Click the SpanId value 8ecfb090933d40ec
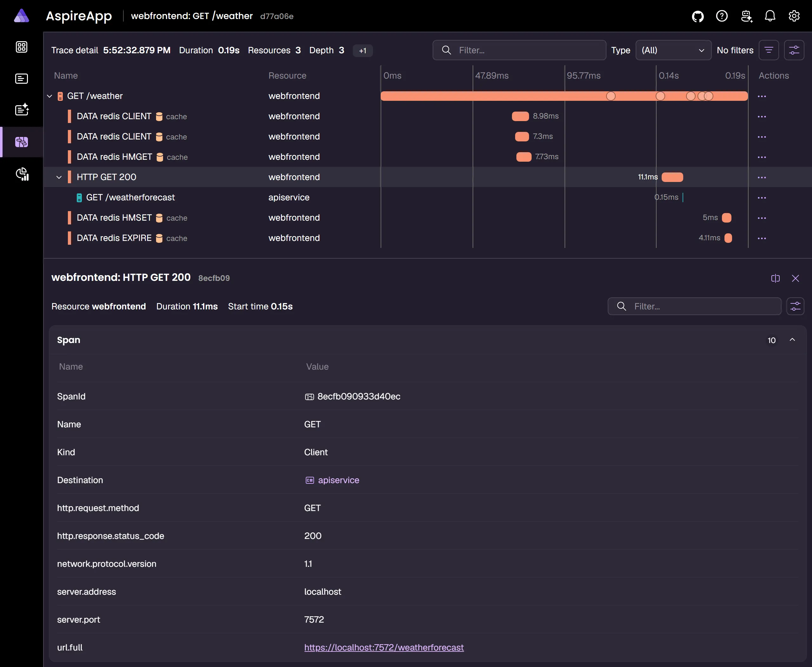Image resolution: width=812 pixels, height=667 pixels. pyautogui.click(x=359, y=397)
